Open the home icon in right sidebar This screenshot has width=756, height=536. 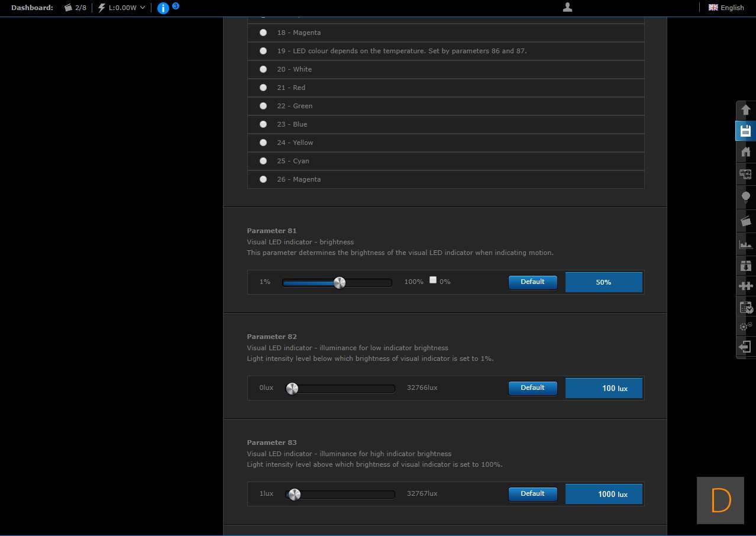(x=745, y=152)
